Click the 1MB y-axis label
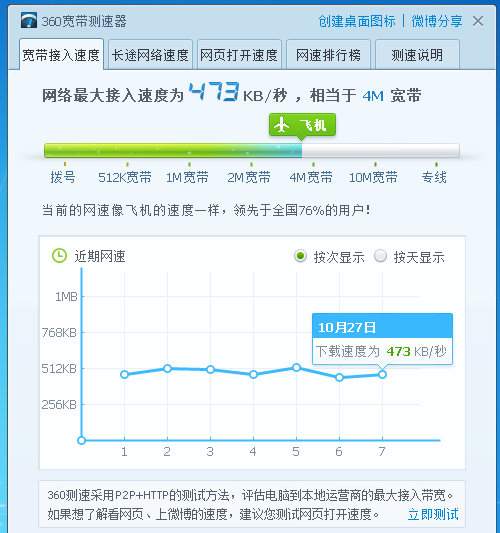Screen dimensions: 500x533 (66, 297)
